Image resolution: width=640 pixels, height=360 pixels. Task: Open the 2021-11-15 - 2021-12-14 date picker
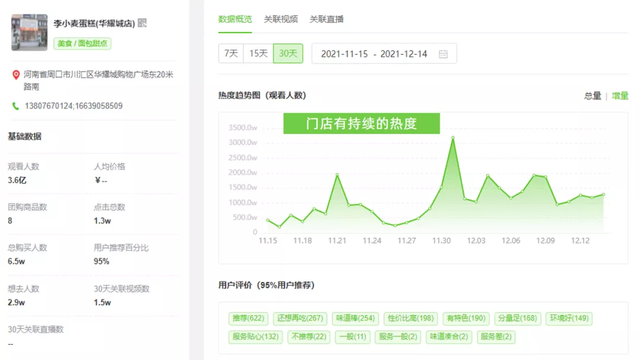(x=384, y=53)
